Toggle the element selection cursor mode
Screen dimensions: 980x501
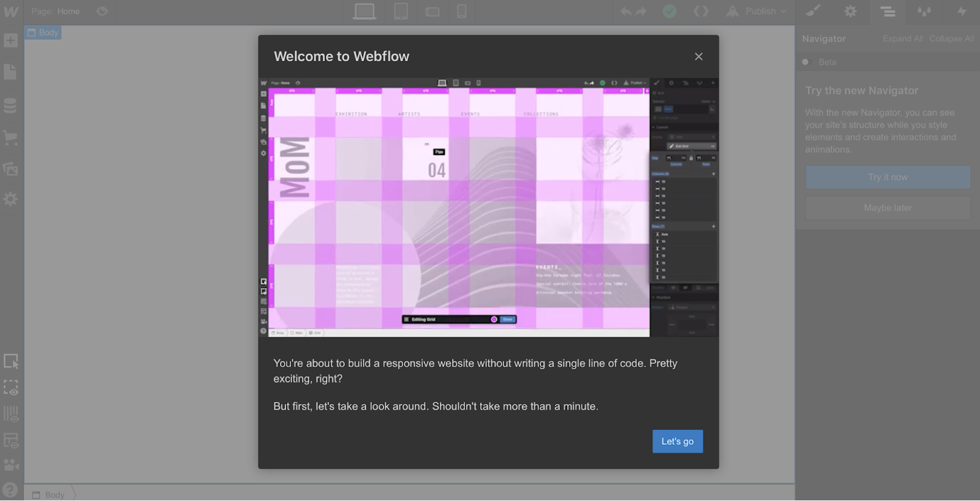(x=11, y=361)
